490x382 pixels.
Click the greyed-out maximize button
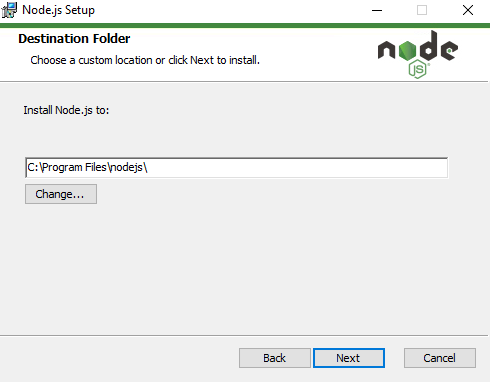pyautogui.click(x=422, y=10)
